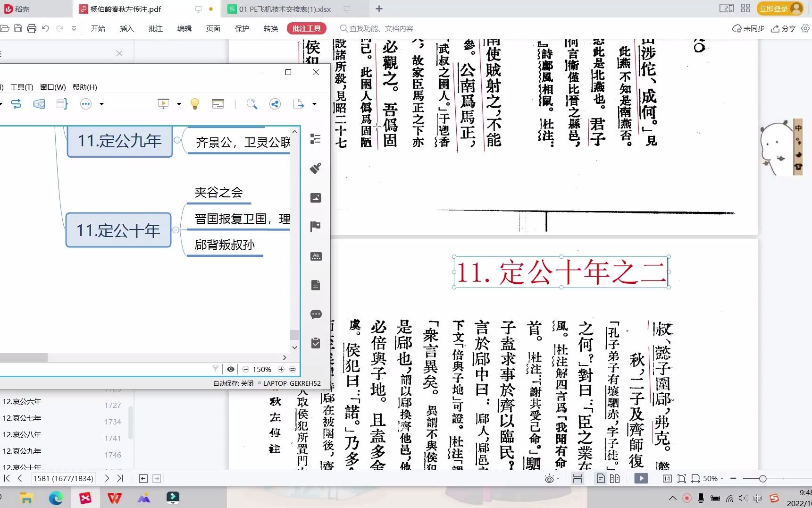Click the lightbulb brainstorm icon
Viewport: 812px width, 508px height.
pos(195,104)
